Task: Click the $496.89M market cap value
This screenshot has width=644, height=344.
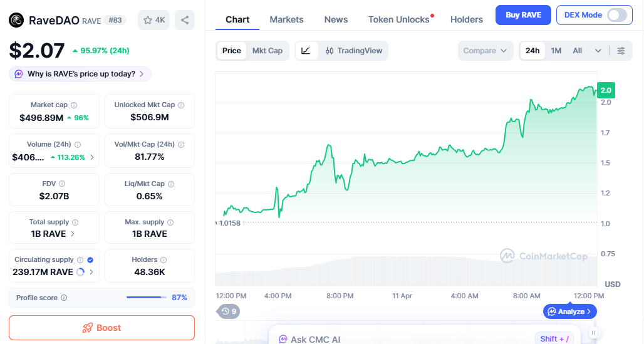Action: [41, 118]
